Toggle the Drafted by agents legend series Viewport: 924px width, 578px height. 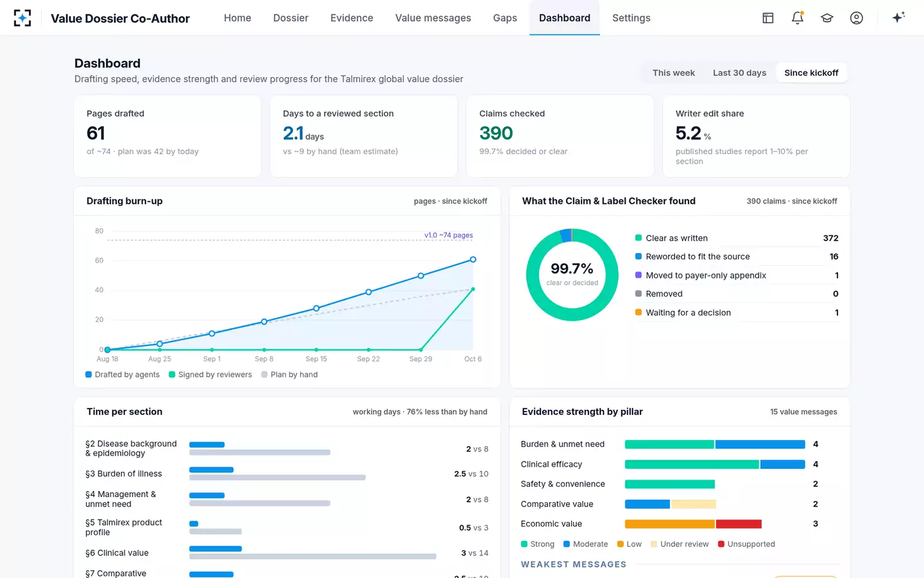(x=123, y=374)
